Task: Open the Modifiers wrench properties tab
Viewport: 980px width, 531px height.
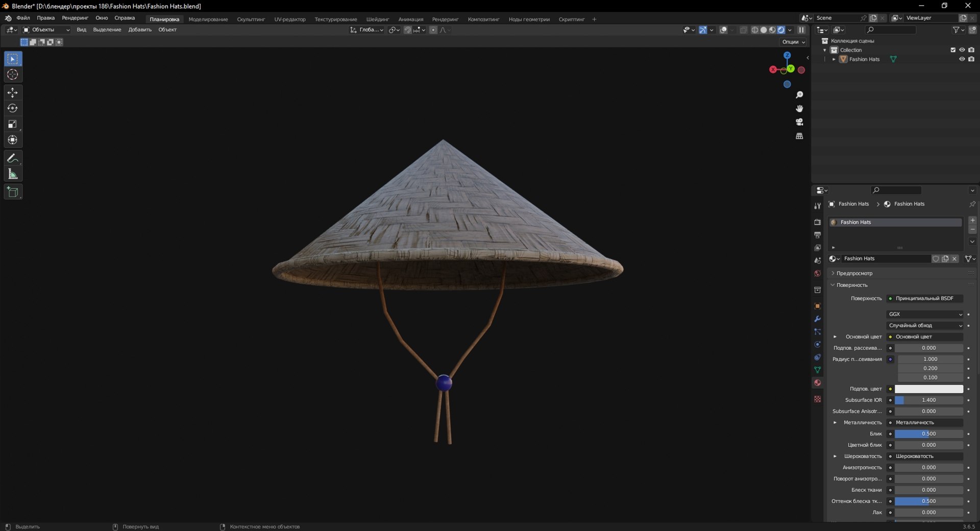Action: pos(817,319)
